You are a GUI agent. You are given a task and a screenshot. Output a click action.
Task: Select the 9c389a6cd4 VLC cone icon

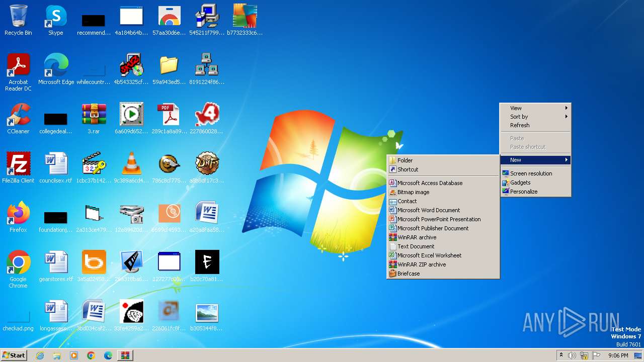(131, 168)
